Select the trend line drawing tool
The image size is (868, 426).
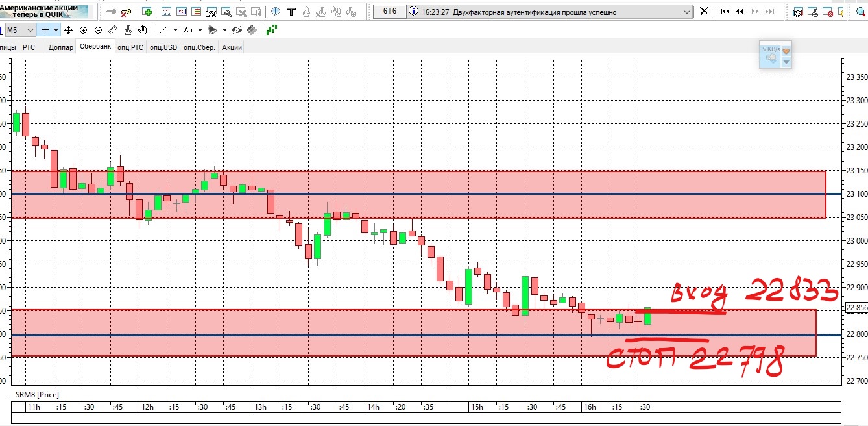163,30
